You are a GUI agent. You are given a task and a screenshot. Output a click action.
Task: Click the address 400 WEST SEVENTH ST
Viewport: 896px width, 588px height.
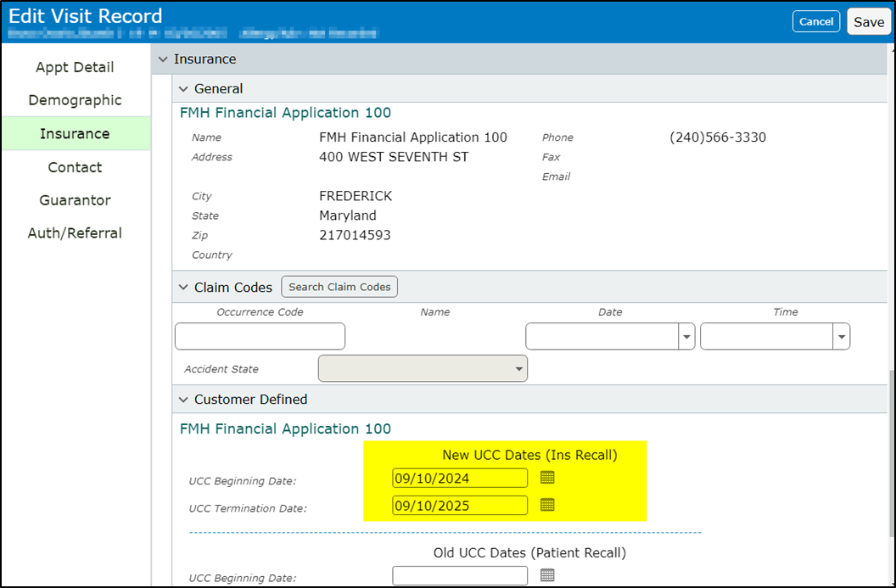(394, 157)
